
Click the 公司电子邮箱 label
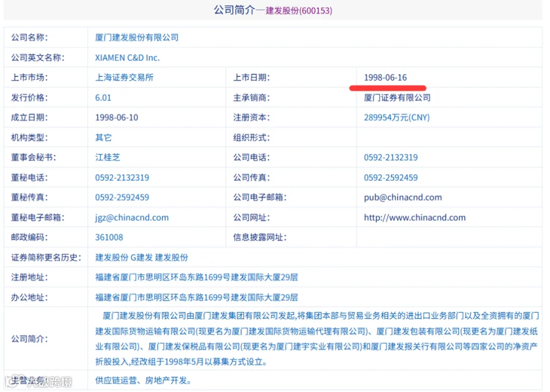click(x=260, y=197)
